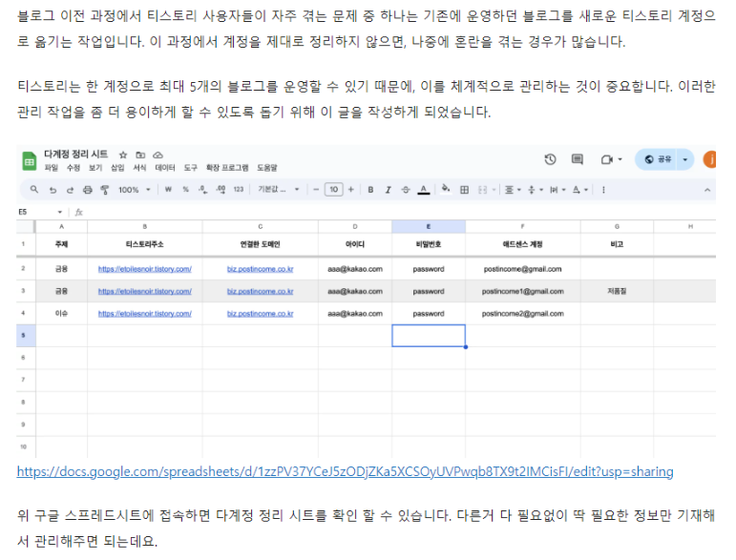This screenshot has width=736, height=560.
Task: Format as currency with W button
Action: (x=168, y=190)
